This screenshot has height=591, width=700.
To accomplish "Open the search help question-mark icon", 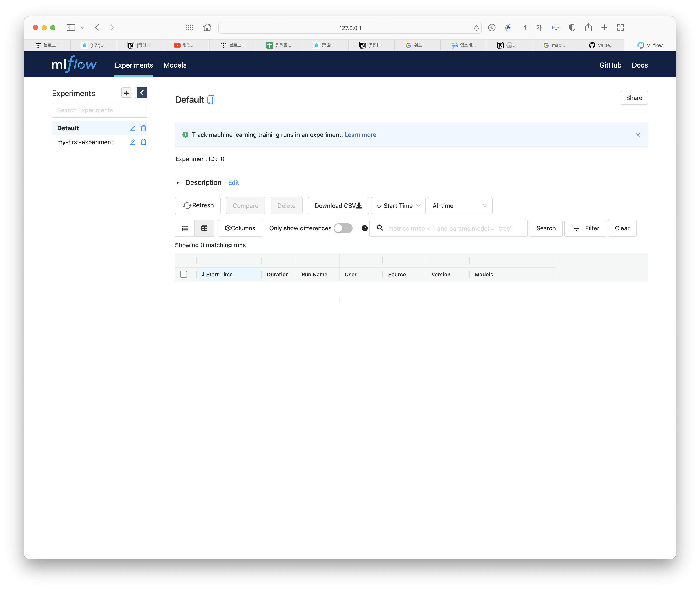I will pyautogui.click(x=365, y=228).
